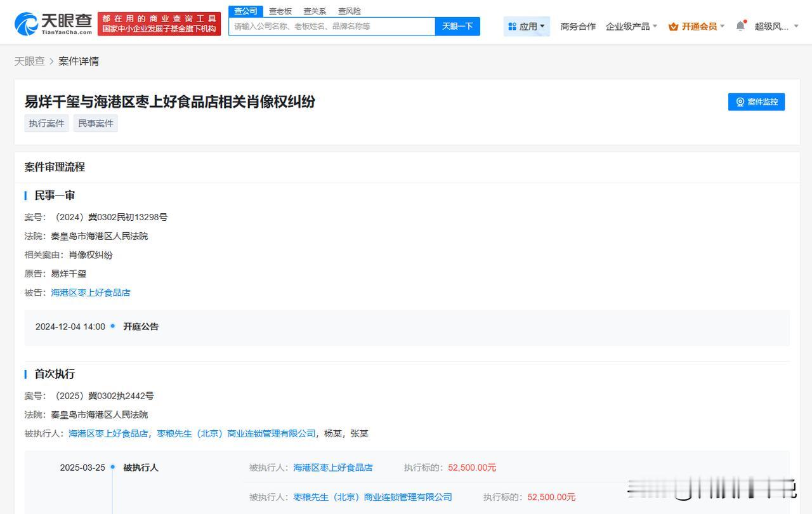Click the notification bell icon
Screen dimensions: 812x514
click(740, 26)
